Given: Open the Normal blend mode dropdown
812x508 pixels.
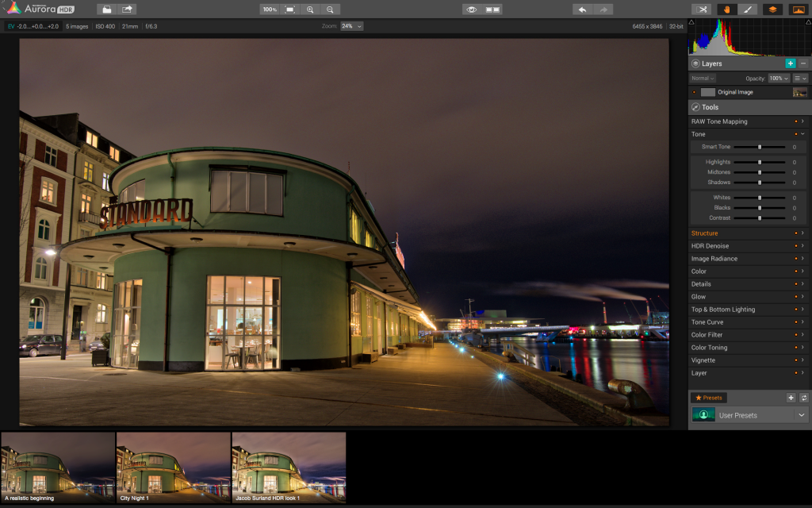Looking at the screenshot, I should pos(703,79).
